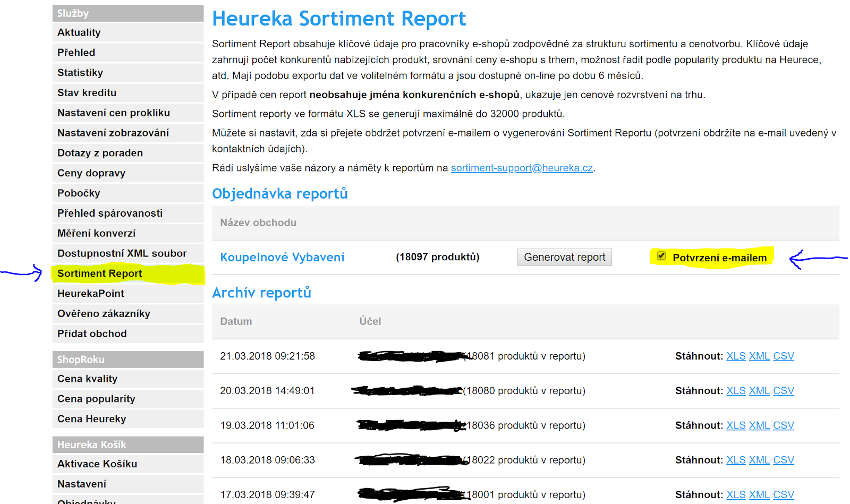
Task: Click the date 21.03.2018 09:21:58
Action: coord(267,356)
